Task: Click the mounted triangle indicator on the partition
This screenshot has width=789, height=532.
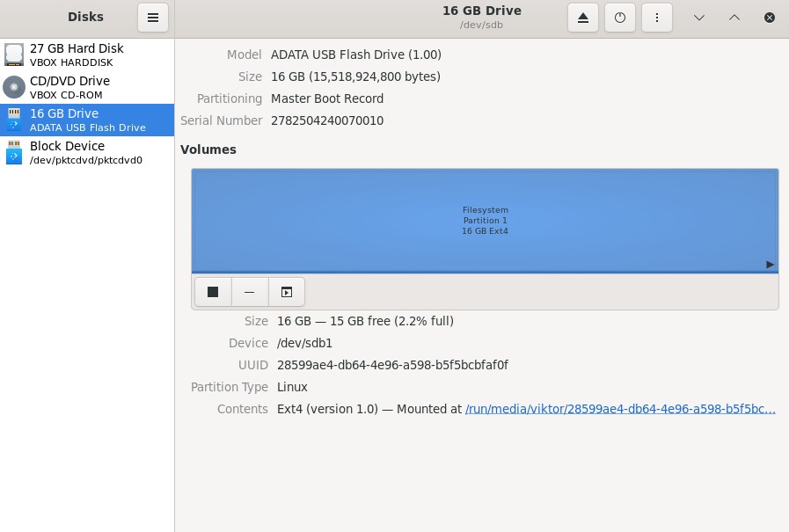Action: pyautogui.click(x=770, y=264)
